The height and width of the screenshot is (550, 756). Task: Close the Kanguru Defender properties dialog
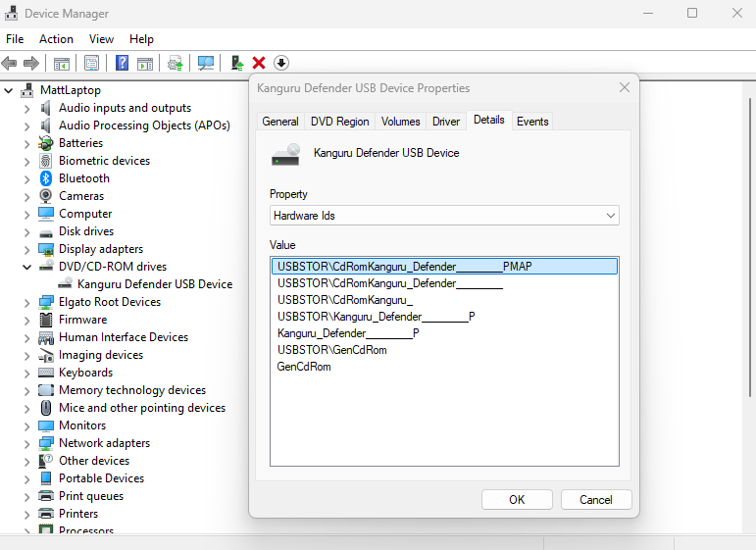point(624,88)
